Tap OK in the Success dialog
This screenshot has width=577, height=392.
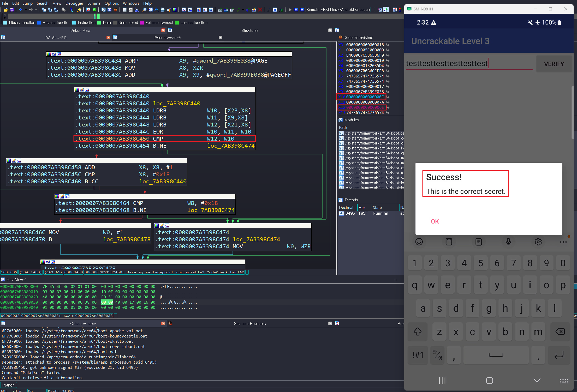point(435,221)
